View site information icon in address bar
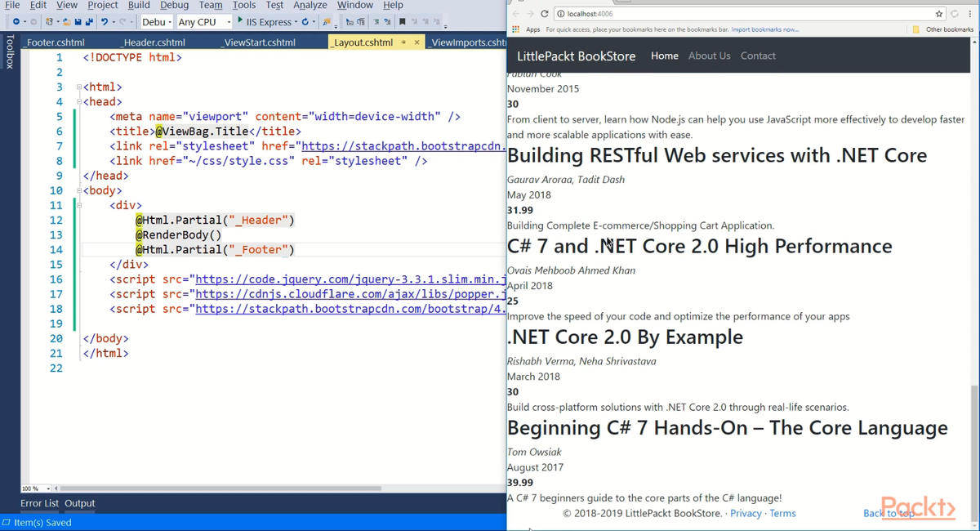 pos(561,14)
